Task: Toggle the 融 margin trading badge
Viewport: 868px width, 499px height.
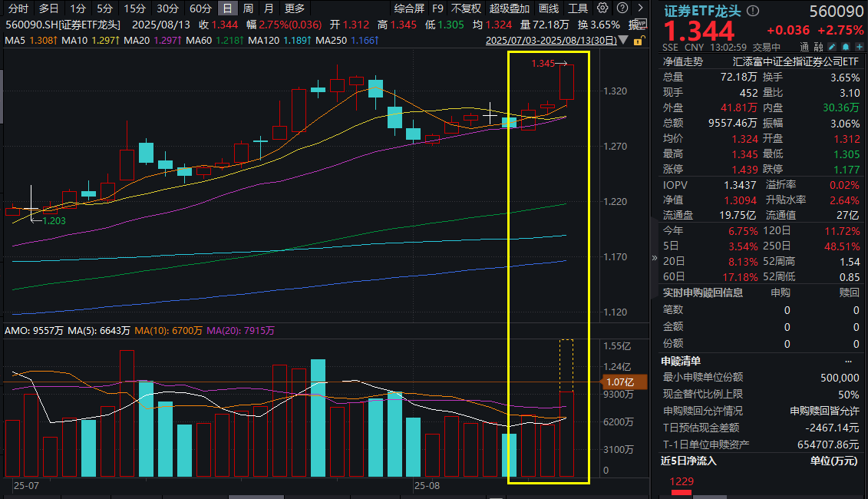Action: pos(819,47)
